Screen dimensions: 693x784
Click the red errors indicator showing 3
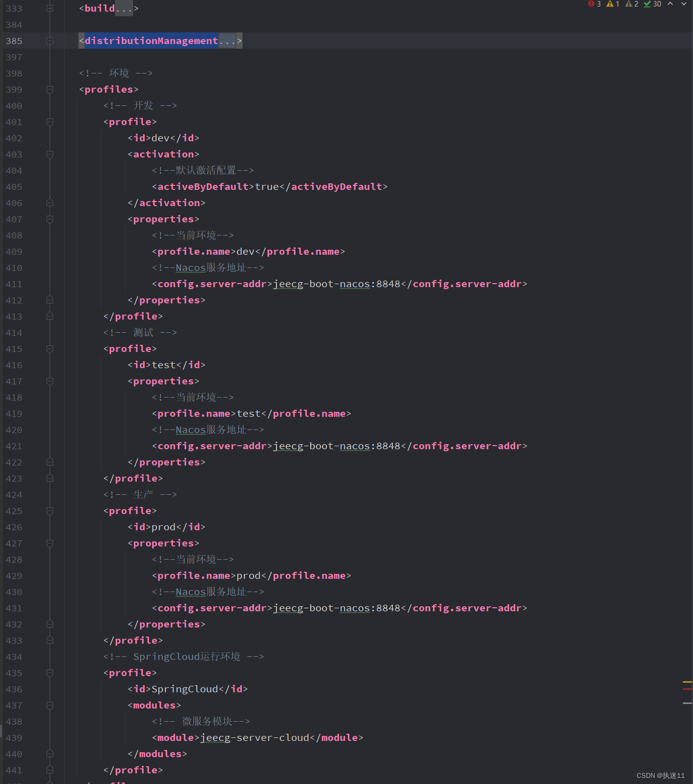click(x=594, y=4)
